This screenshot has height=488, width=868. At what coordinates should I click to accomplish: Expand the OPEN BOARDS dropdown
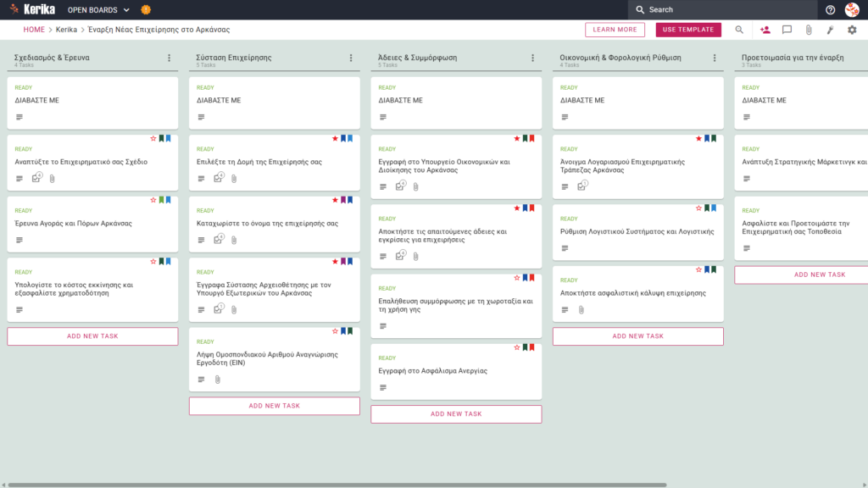[x=98, y=10]
